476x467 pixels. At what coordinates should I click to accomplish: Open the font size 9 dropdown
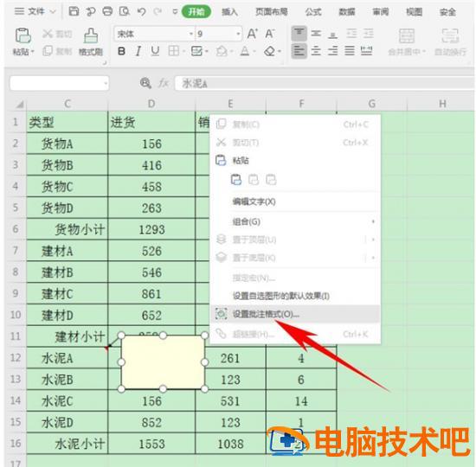[239, 34]
